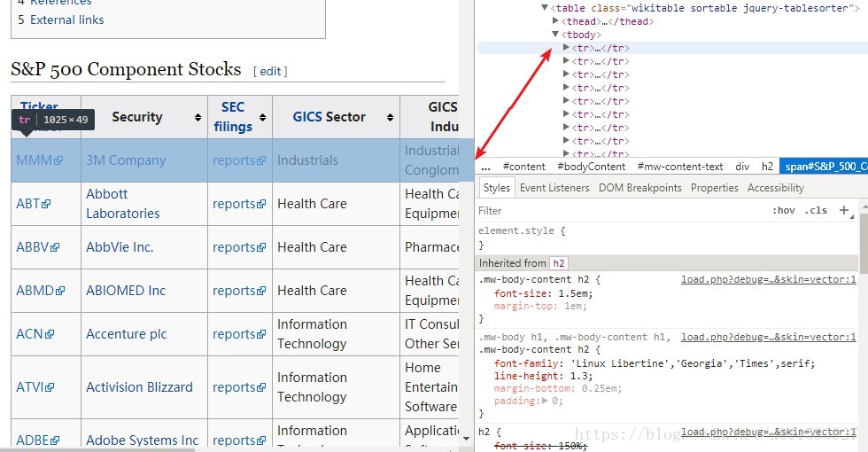Screen dimensions: 868x452
Task: Open the DOM Breakpoints tab
Action: pyautogui.click(x=639, y=188)
